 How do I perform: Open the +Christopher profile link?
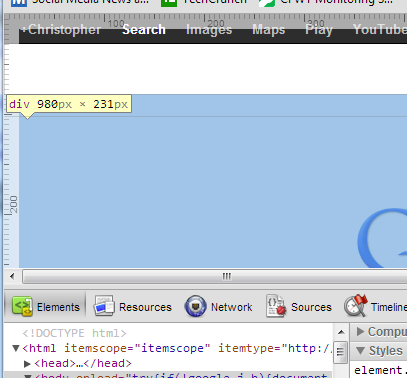61,30
